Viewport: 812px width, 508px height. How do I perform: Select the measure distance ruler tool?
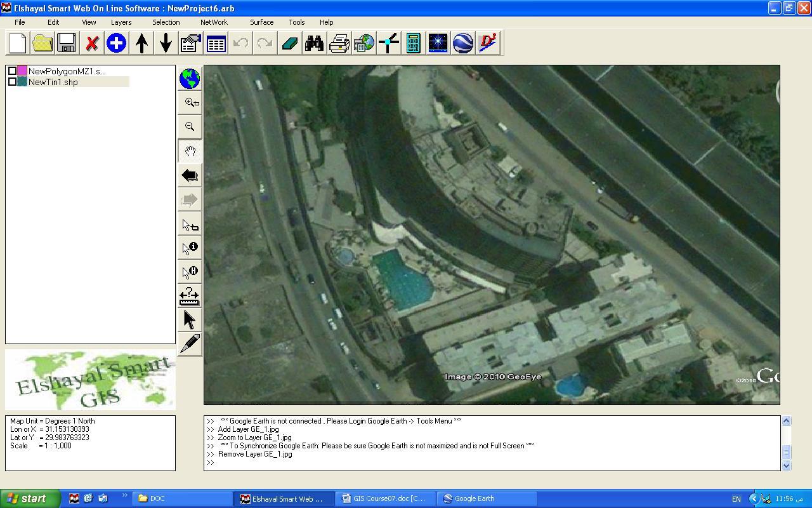click(190, 296)
